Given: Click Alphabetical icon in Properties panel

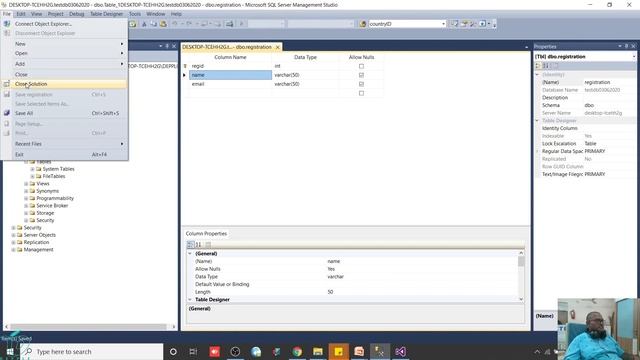Looking at the screenshot, I should click(546, 66).
